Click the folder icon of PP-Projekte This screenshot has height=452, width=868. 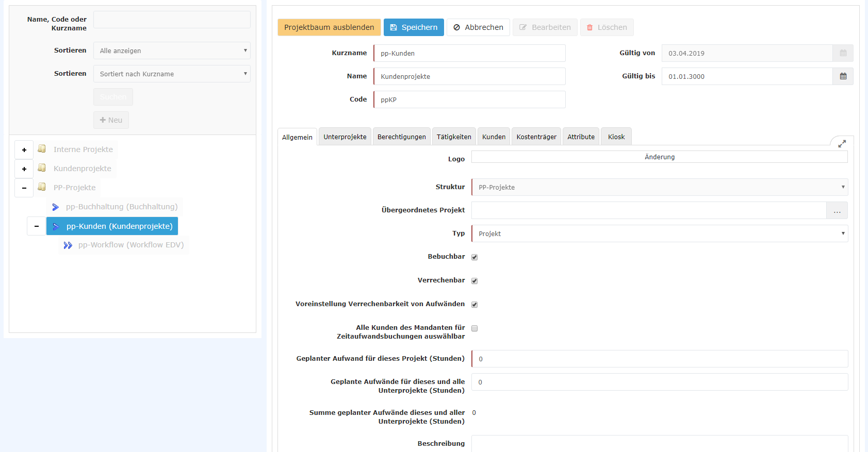42,187
